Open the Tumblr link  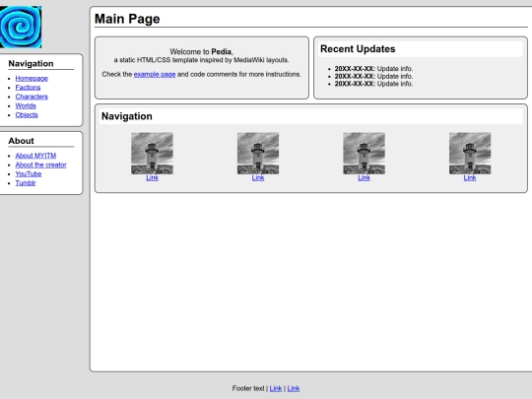tap(26, 183)
